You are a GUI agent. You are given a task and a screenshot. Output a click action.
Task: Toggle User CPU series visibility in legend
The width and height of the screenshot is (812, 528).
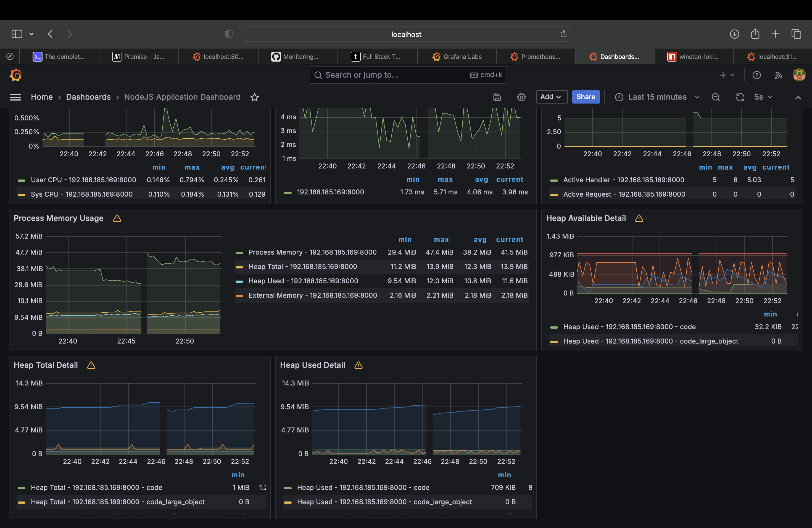[83, 180]
